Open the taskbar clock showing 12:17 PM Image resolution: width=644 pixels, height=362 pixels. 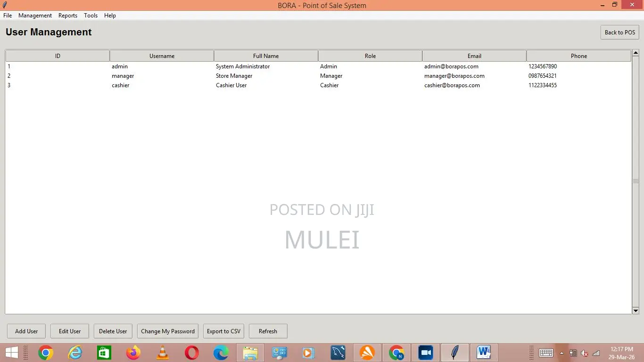pos(622,353)
